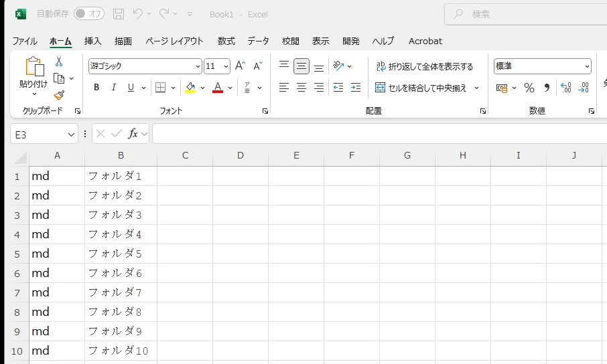
Task: Click the increase indent icon
Action: [x=355, y=88]
